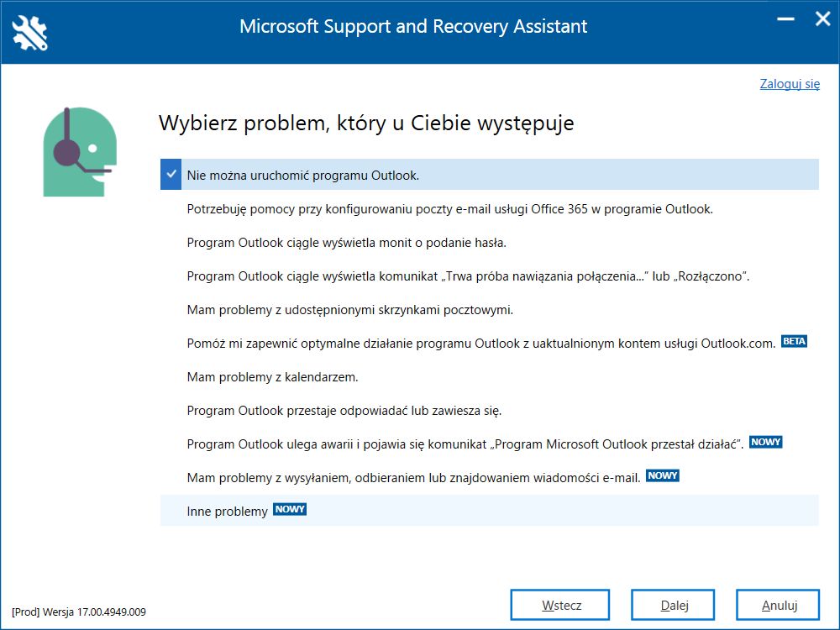Toggle the blue checkmark on the selected option

(171, 174)
